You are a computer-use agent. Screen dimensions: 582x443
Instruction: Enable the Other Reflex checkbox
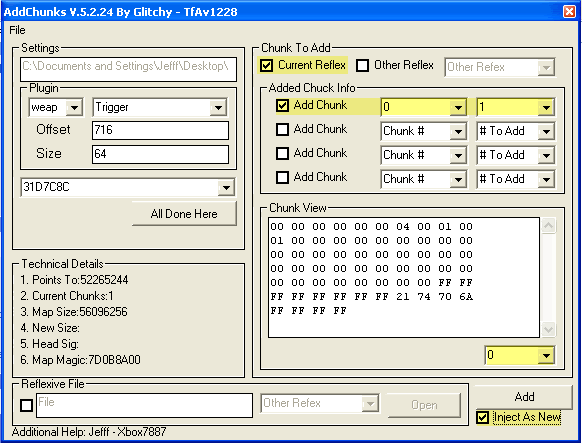[362, 66]
